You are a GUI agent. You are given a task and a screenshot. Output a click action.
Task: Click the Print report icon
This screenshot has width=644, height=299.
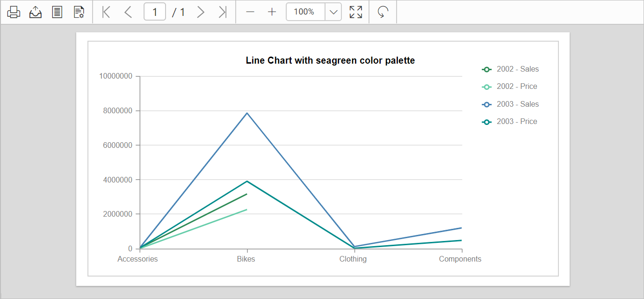pyautogui.click(x=14, y=12)
